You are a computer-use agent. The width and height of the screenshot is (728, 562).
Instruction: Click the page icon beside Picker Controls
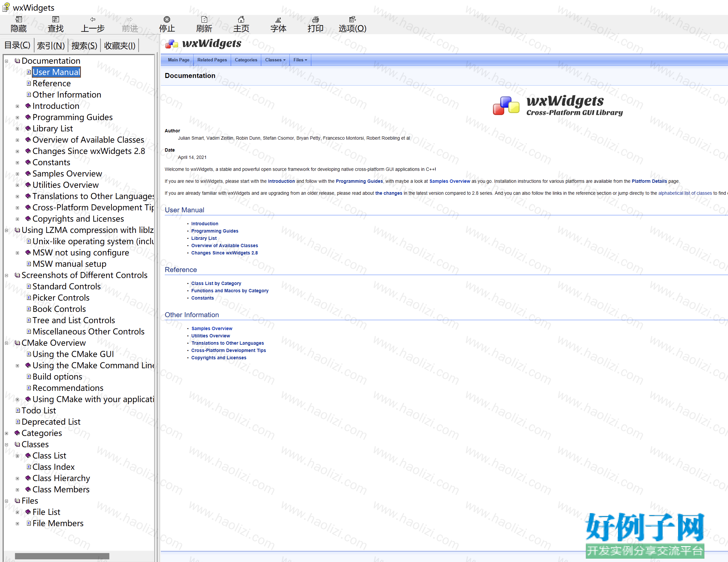point(29,298)
